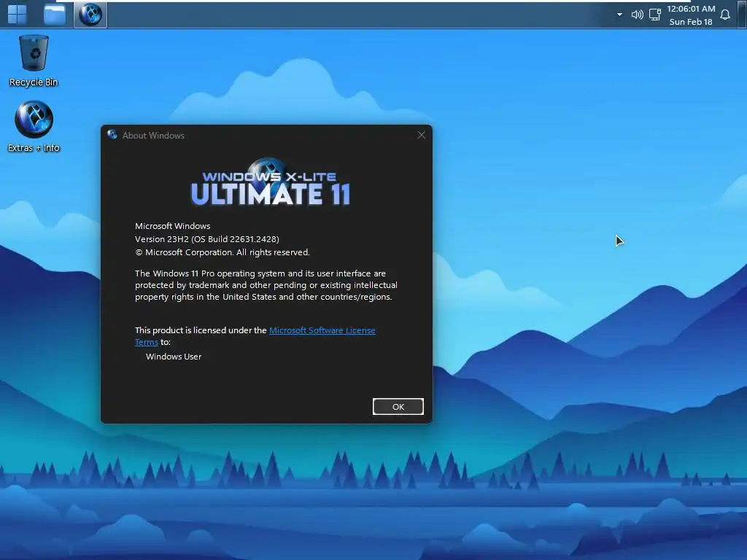Viewport: 747px width, 560px height.
Task: Open the volume speaker icon
Action: (x=637, y=15)
